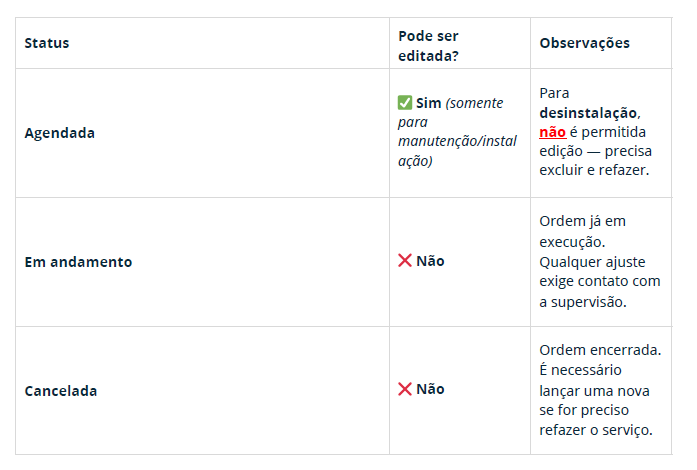Screen dimensions: 697x470
Task: Click "Não" in the Em andamento row
Action: pos(431,261)
